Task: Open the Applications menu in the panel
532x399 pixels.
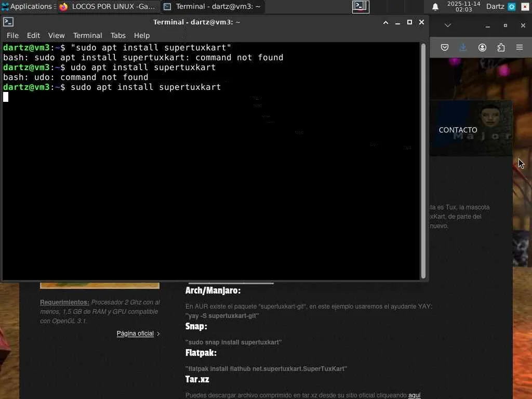Action: click(x=29, y=6)
